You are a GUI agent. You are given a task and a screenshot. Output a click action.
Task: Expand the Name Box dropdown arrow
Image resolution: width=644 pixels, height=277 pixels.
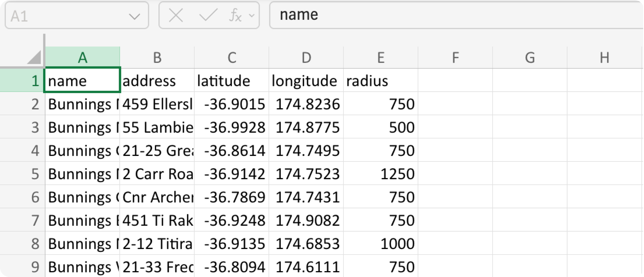[x=134, y=17]
